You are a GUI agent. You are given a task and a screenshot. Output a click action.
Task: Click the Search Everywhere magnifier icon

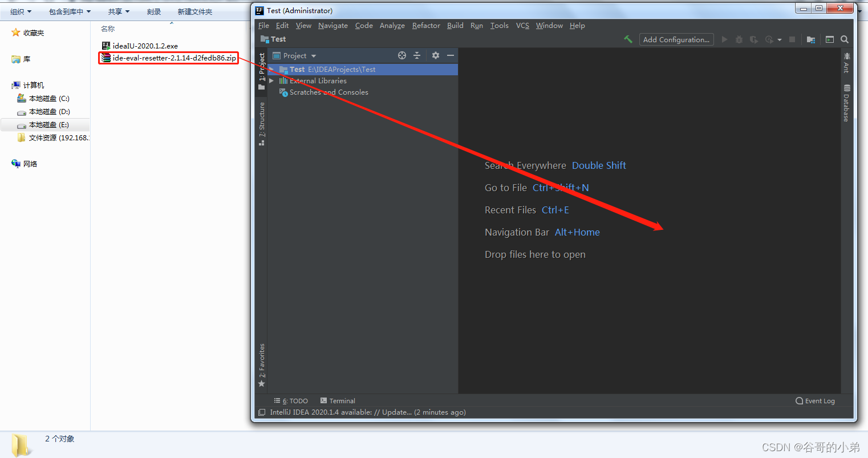pos(845,39)
